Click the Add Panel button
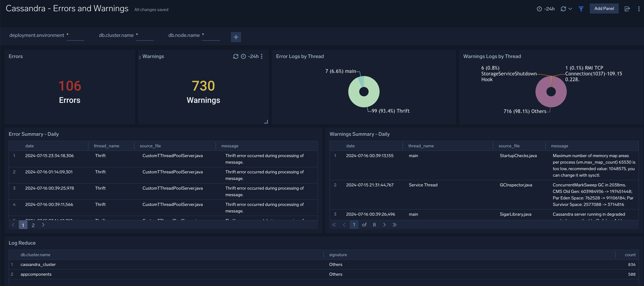Image resolution: width=644 pixels, height=286 pixels. point(604,8)
